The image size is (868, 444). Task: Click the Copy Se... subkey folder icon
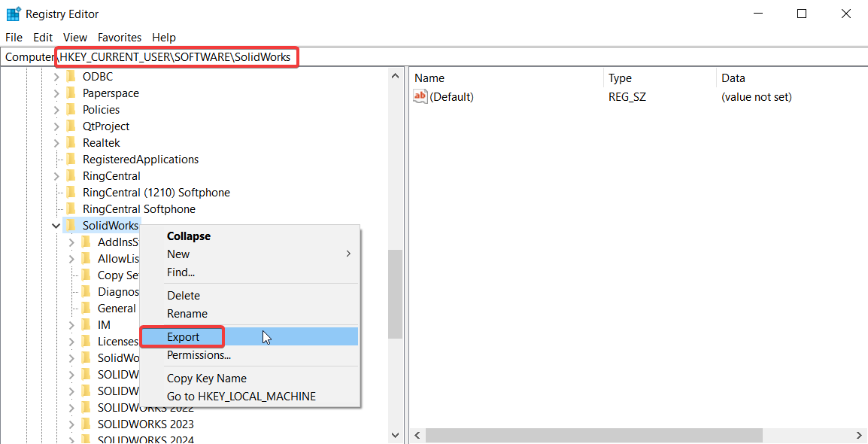click(x=86, y=275)
